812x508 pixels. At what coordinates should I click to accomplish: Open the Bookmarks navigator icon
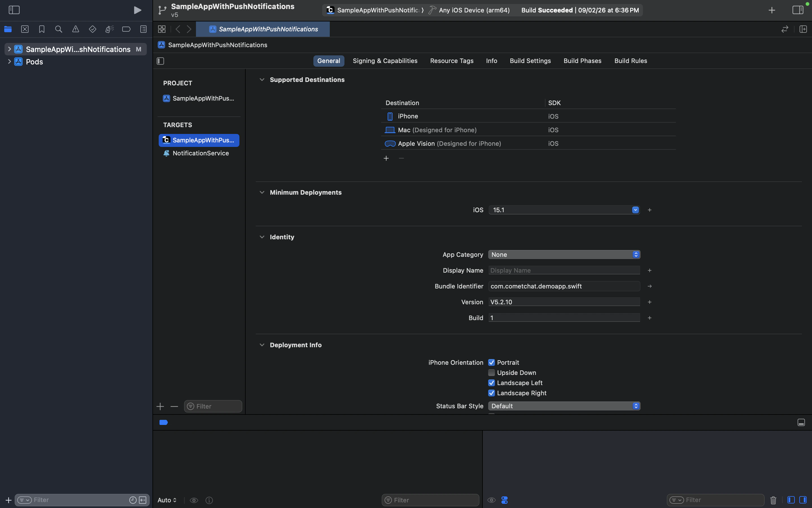[42, 29]
